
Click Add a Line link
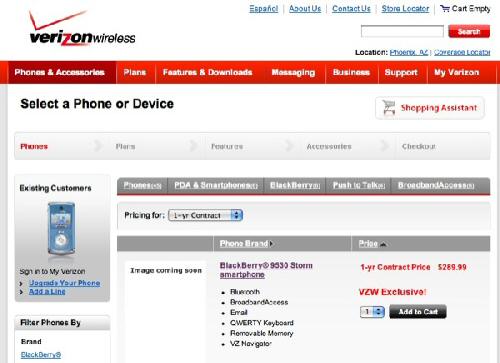point(47,292)
